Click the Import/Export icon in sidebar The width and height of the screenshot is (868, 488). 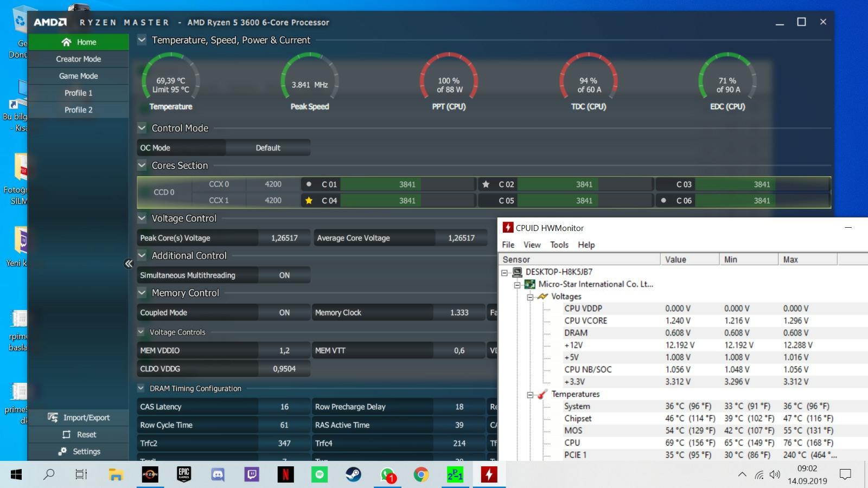[53, 418]
